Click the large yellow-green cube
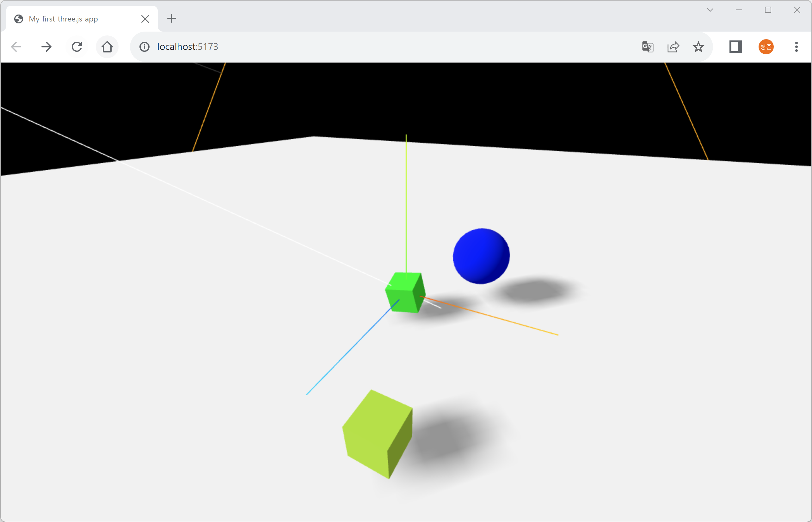812x522 pixels. (377, 434)
